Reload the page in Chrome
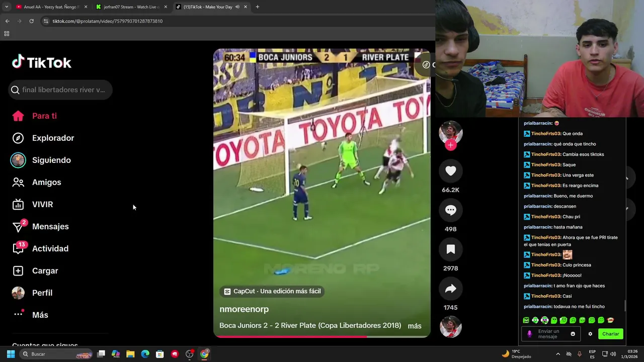The height and width of the screenshot is (362, 644). [x=31, y=21]
